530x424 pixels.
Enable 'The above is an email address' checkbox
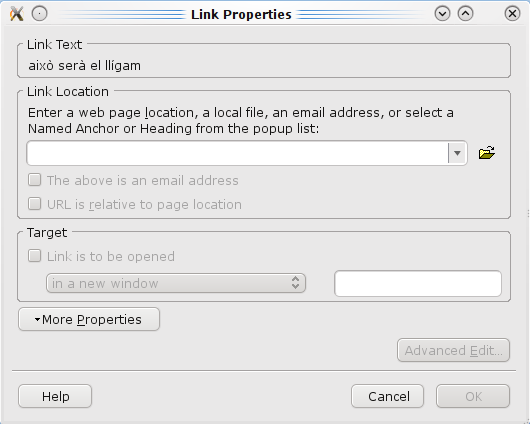point(34,180)
